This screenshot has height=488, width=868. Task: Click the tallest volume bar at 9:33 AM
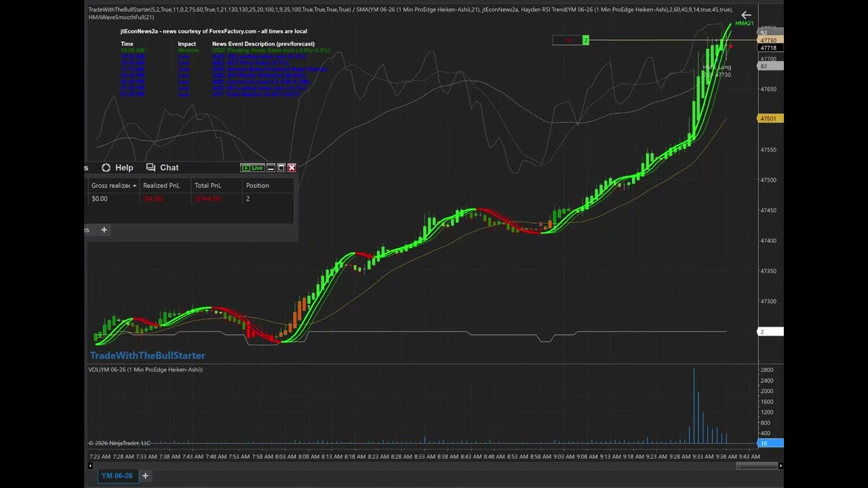coord(694,407)
